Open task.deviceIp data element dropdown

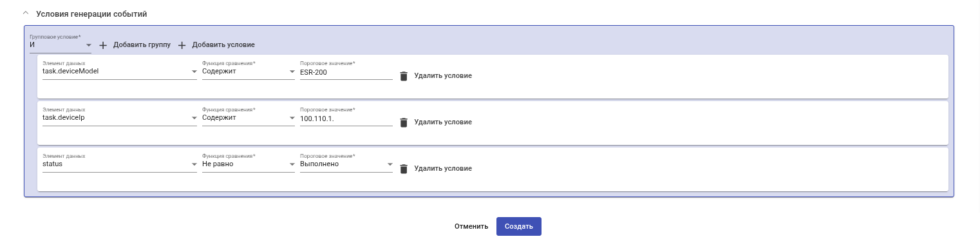coord(120,119)
